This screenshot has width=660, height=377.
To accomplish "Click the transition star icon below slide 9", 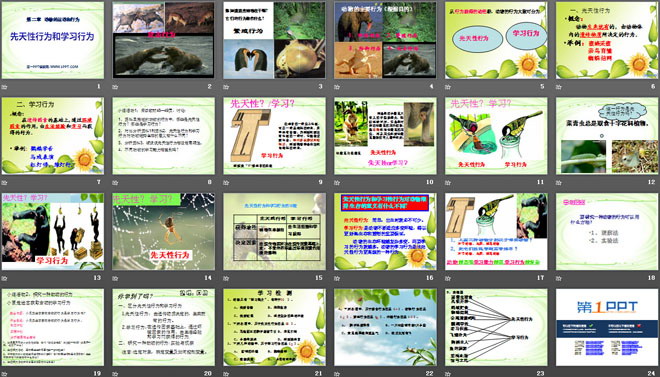I will point(226,183).
